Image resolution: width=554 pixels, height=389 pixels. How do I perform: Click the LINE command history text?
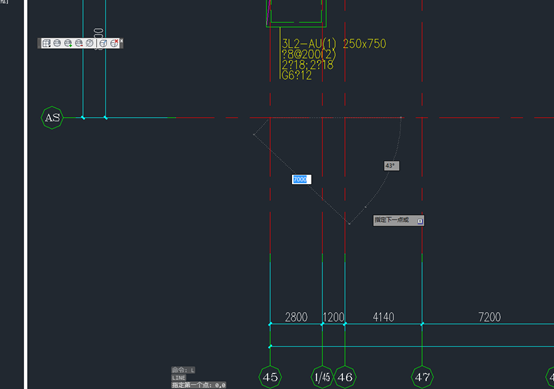178,378
